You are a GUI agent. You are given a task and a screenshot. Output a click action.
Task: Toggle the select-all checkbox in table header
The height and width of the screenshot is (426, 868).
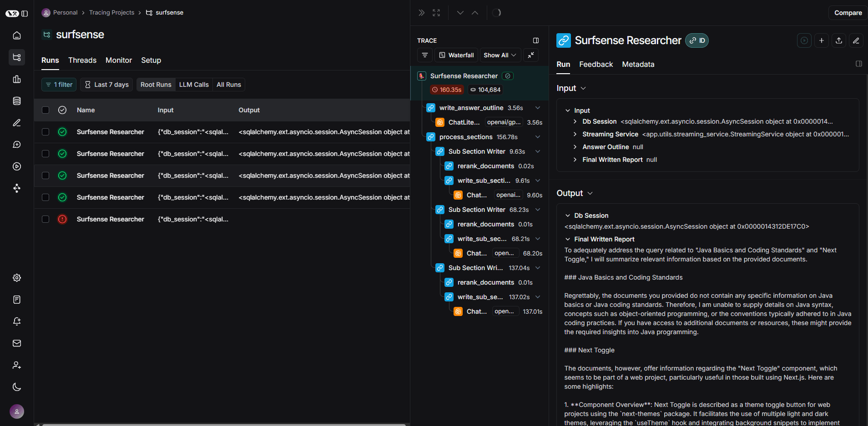click(x=45, y=110)
